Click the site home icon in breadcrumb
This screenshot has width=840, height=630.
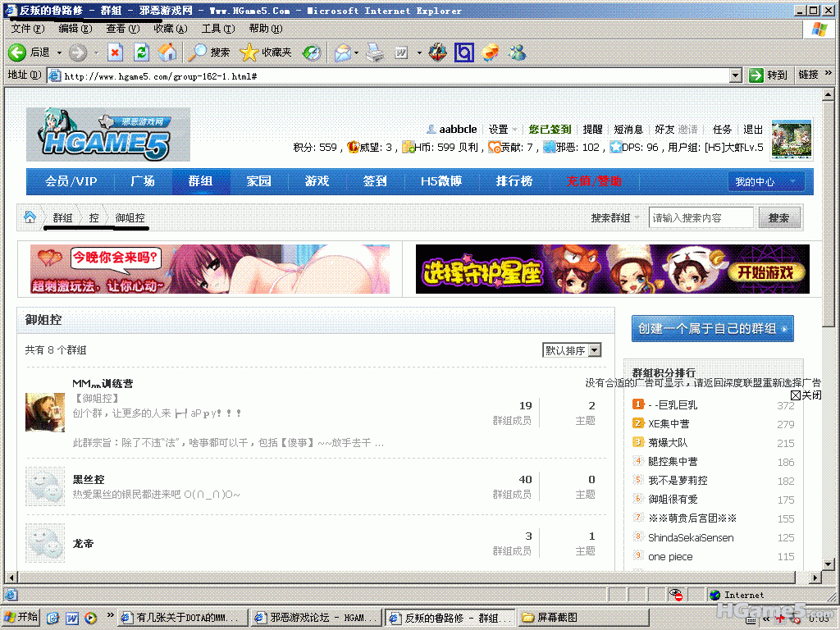tap(30, 217)
